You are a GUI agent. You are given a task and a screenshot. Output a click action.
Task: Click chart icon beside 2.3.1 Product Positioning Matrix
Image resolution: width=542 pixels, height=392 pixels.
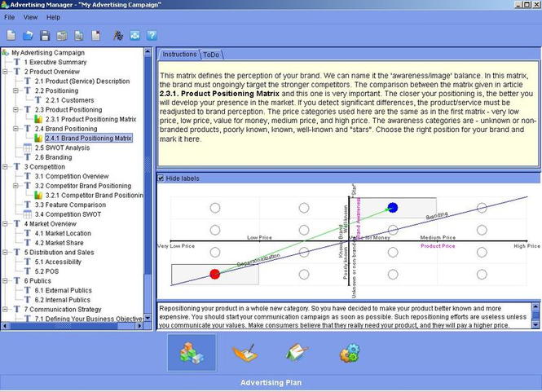point(38,119)
